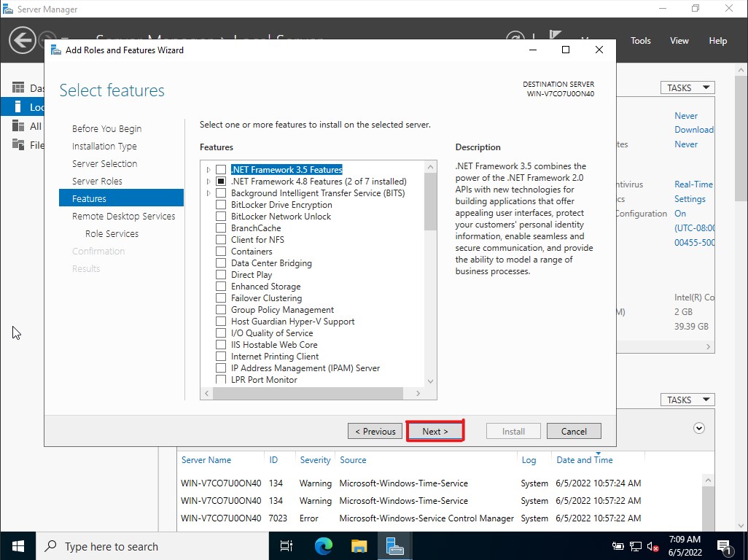The width and height of the screenshot is (748, 560).
Task: Click the Windows Start button
Action: (x=17, y=546)
